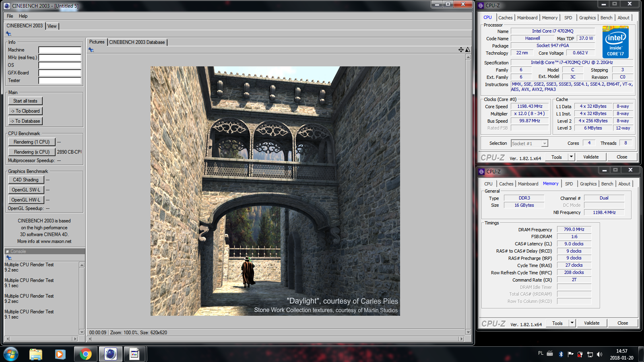This screenshot has height=362, width=644.
Task: Click the -> To Clipboard button
Action: click(25, 111)
